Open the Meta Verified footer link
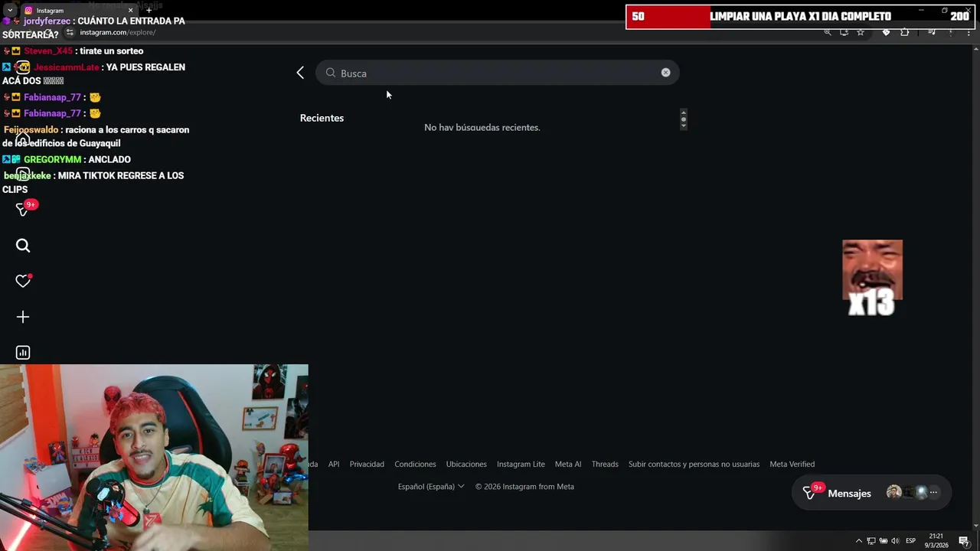This screenshot has width=980, height=551. [792, 465]
